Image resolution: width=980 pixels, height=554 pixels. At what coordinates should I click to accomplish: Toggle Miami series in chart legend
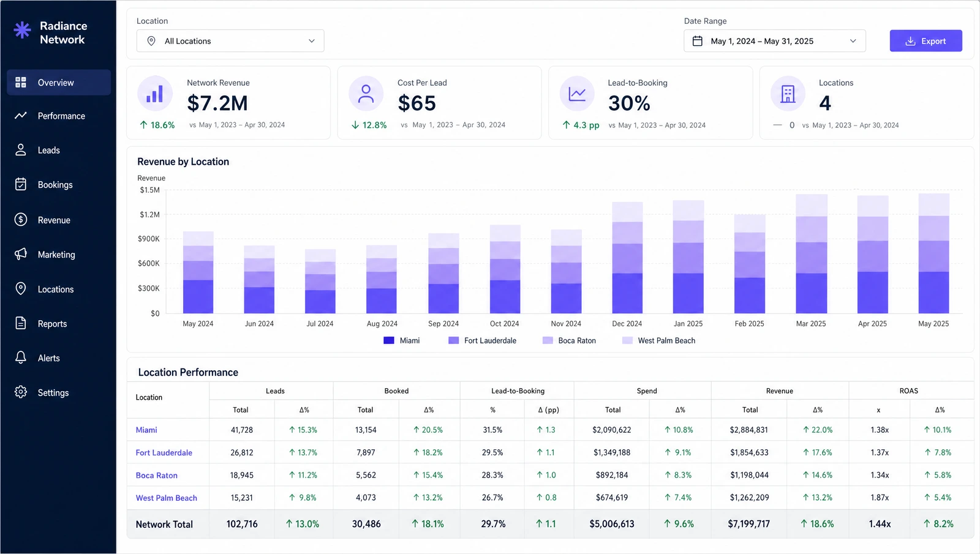(x=402, y=340)
